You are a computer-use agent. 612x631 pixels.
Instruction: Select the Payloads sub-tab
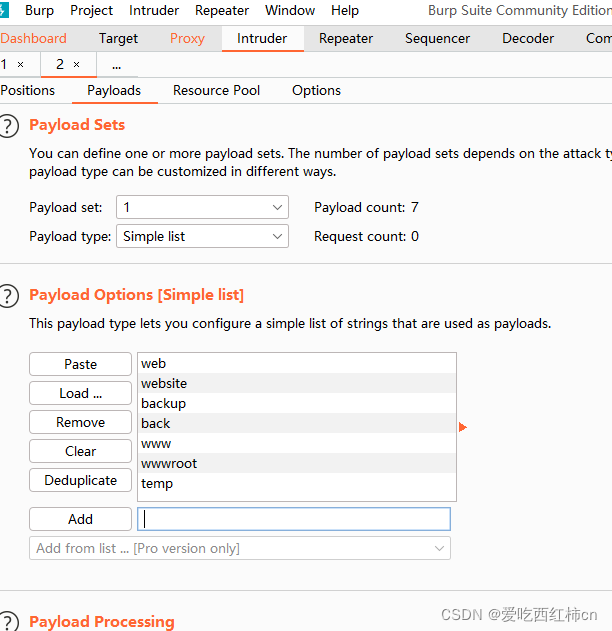coord(114,91)
